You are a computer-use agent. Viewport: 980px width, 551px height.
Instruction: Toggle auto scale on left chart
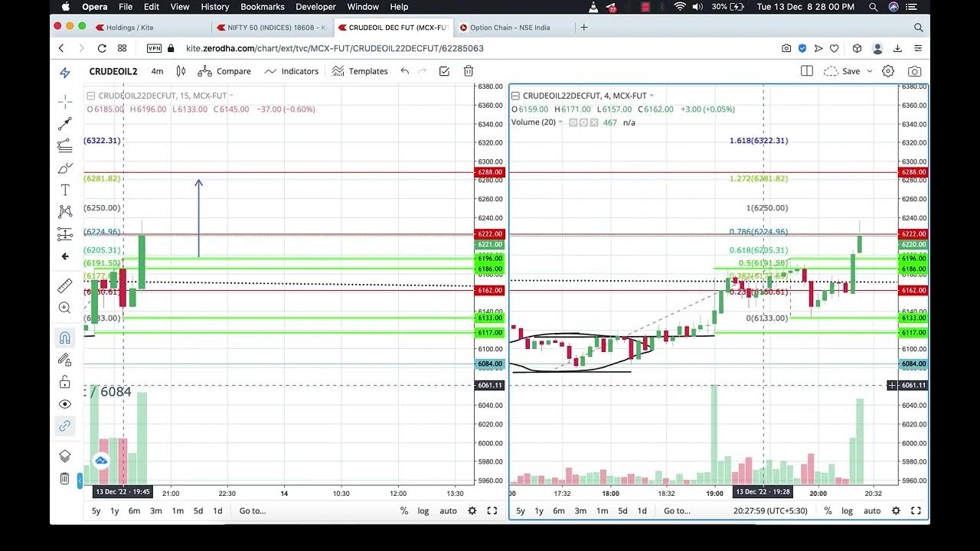449,510
